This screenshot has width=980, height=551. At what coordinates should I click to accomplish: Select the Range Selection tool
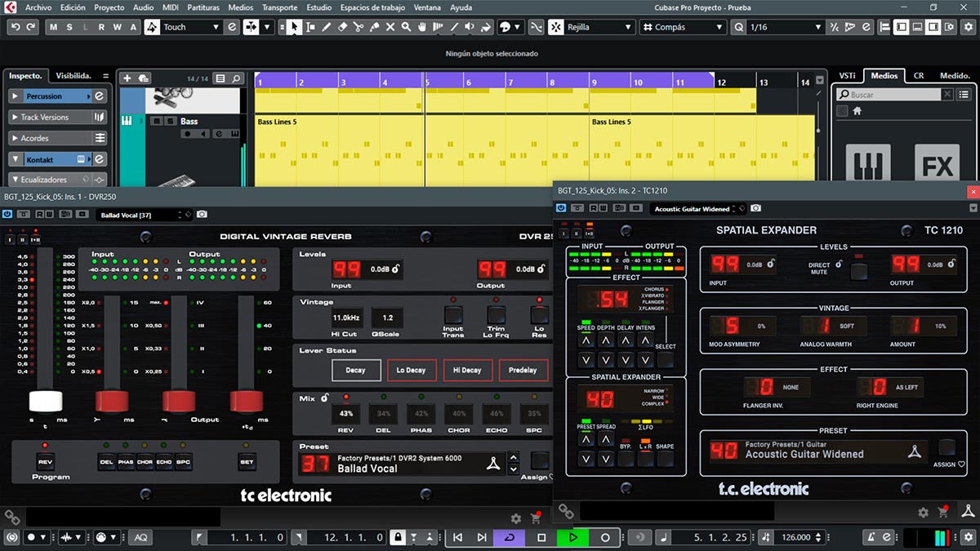click(x=310, y=27)
